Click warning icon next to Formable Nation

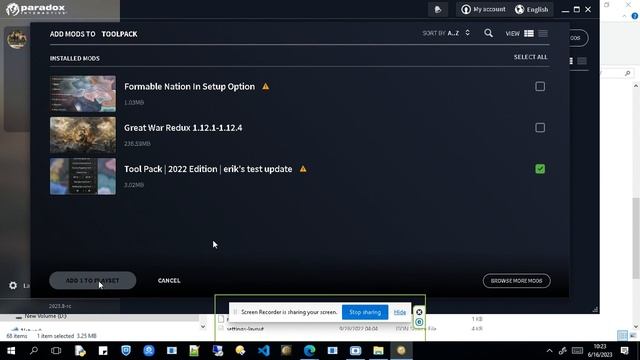[266, 87]
